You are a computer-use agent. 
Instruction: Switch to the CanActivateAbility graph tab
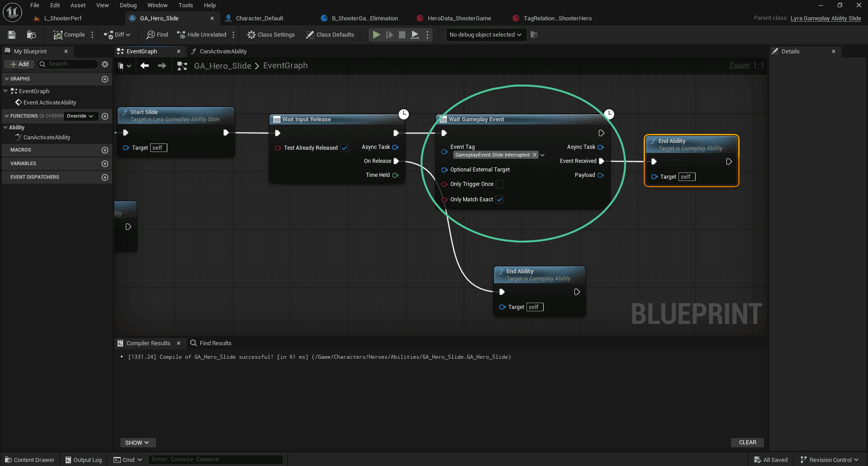223,52
